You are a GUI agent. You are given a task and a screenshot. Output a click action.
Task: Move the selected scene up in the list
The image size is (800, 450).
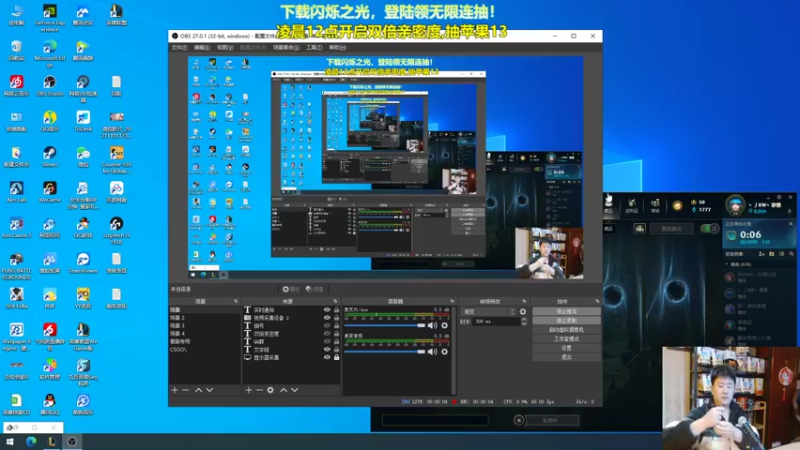tap(198, 390)
